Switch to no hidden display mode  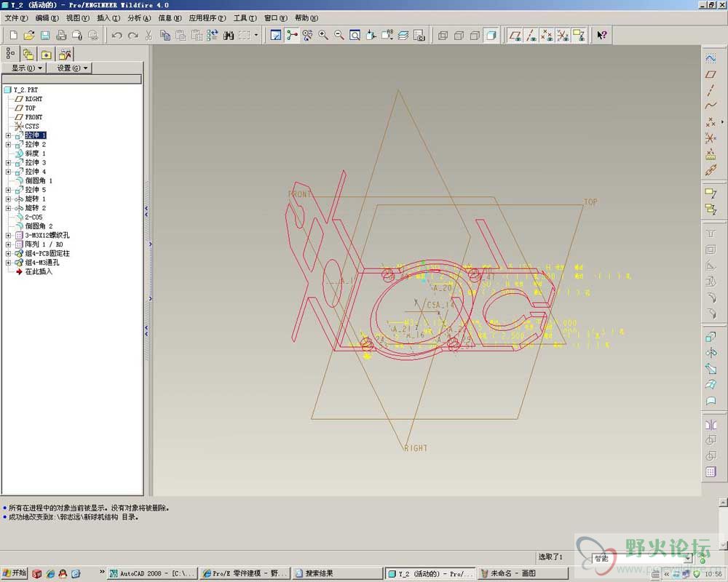point(475,35)
